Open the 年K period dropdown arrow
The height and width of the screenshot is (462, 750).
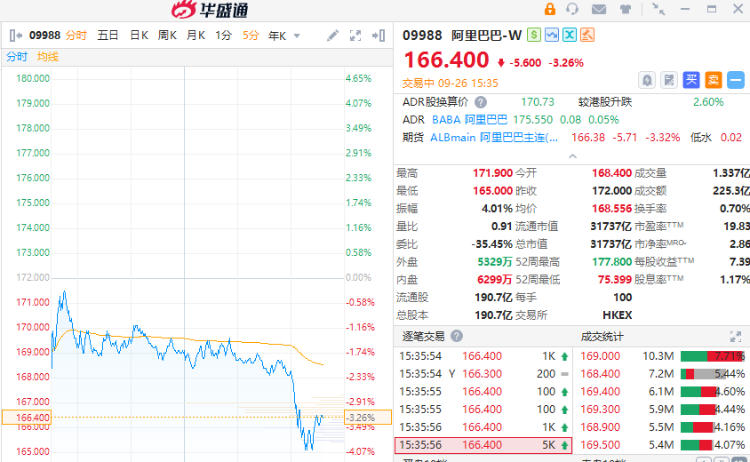click(x=297, y=36)
